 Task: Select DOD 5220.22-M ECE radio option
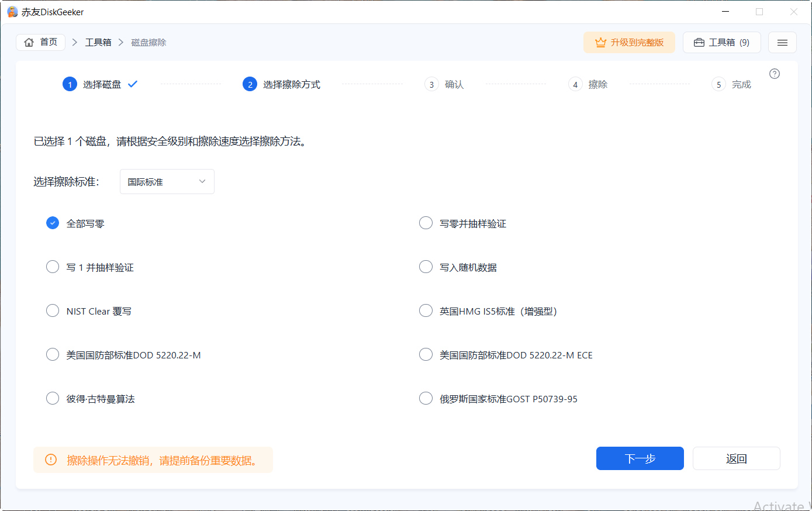coord(426,355)
